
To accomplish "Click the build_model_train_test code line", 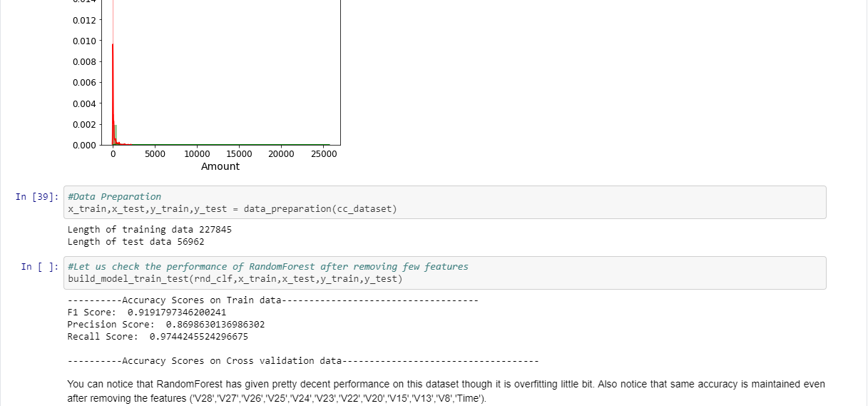I will click(235, 279).
